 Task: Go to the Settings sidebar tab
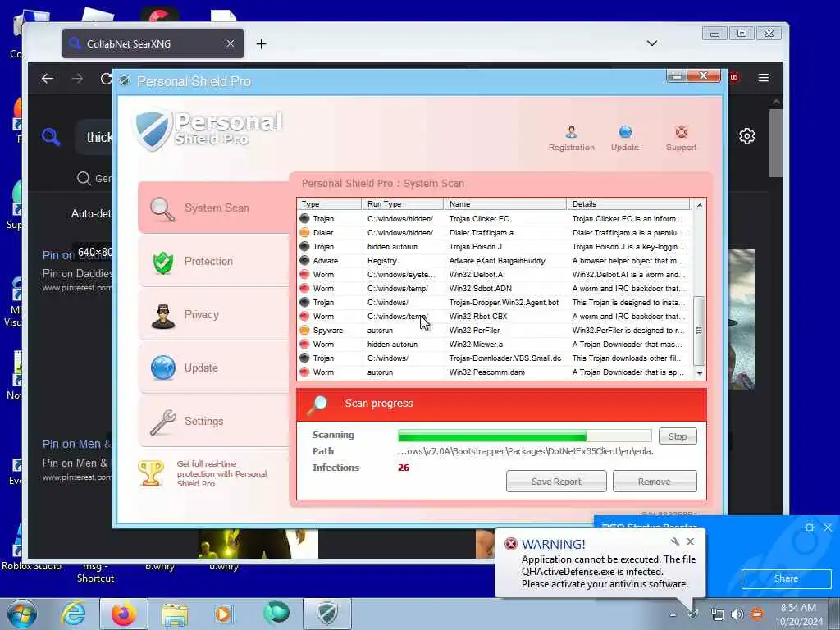214,421
